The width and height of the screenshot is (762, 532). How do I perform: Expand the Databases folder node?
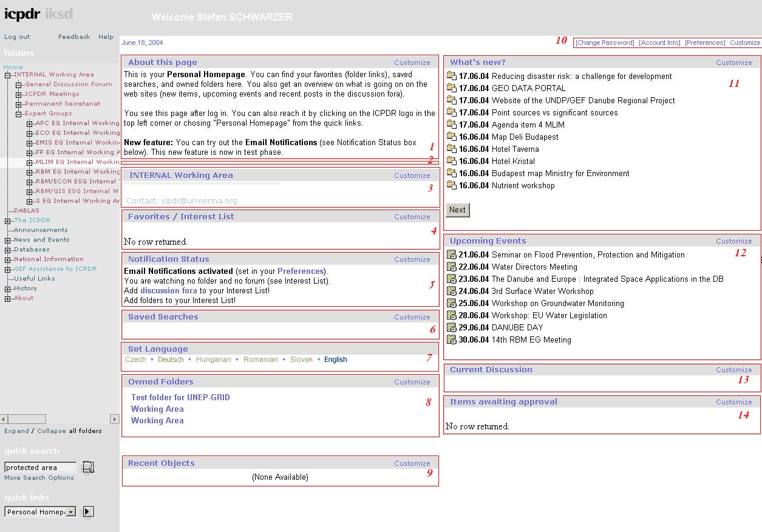click(x=8, y=250)
